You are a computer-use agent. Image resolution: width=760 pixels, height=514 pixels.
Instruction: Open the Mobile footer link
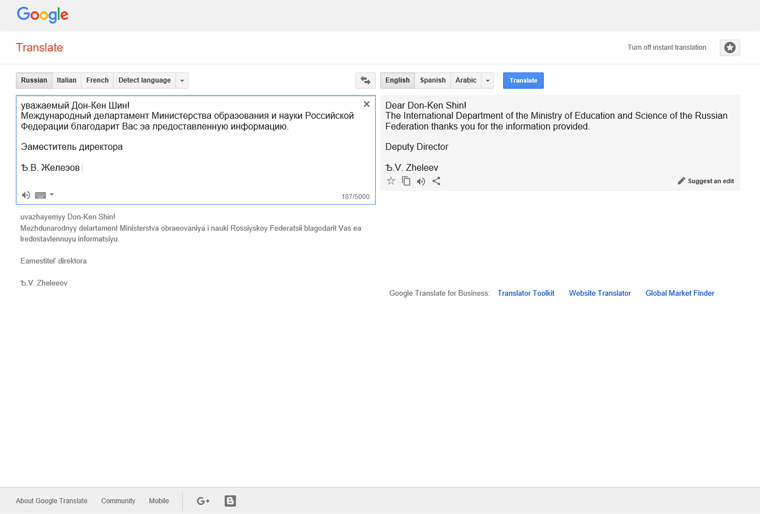pos(159,501)
